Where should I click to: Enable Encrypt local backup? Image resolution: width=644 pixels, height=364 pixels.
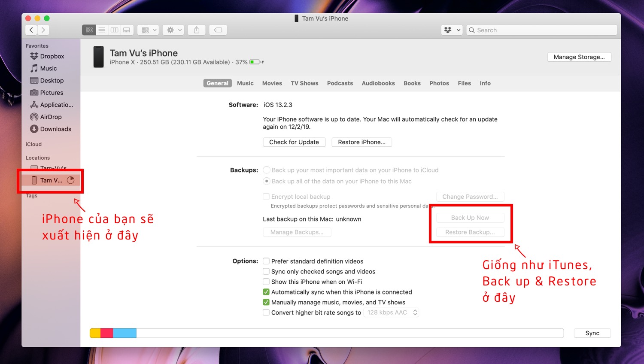(266, 197)
